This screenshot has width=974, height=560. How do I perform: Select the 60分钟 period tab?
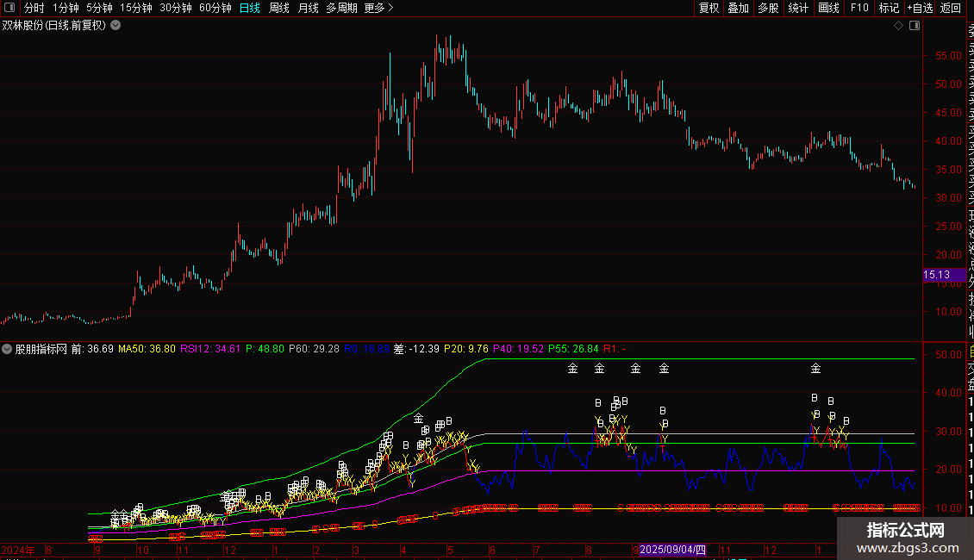click(215, 8)
